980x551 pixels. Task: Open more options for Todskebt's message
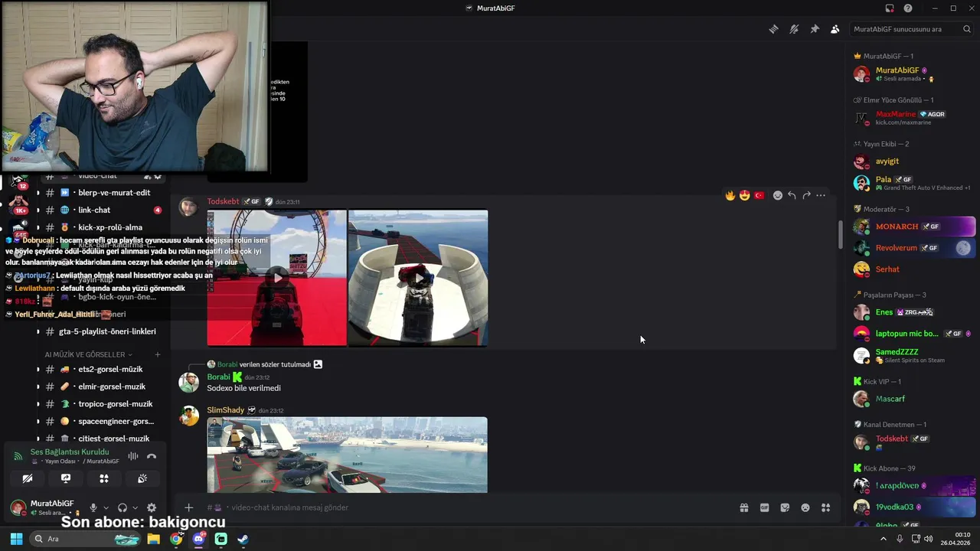click(821, 195)
